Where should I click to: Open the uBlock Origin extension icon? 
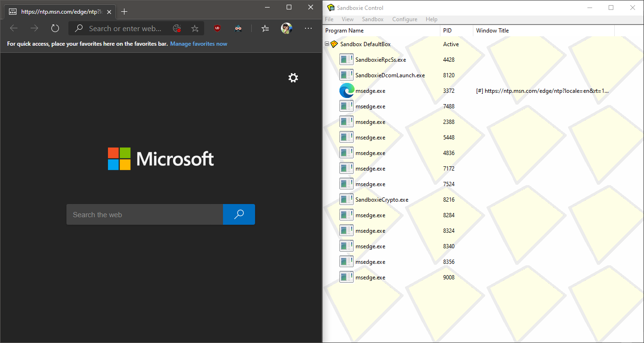click(217, 28)
